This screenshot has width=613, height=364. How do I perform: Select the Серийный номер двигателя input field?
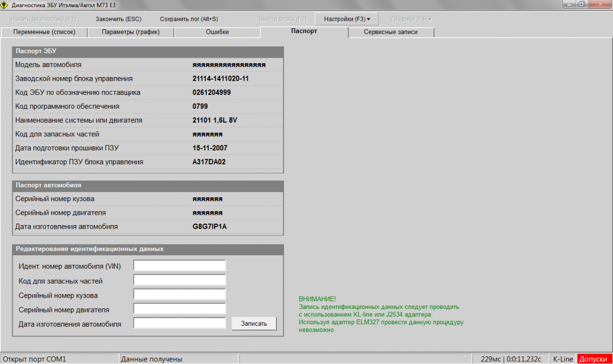[x=179, y=309]
